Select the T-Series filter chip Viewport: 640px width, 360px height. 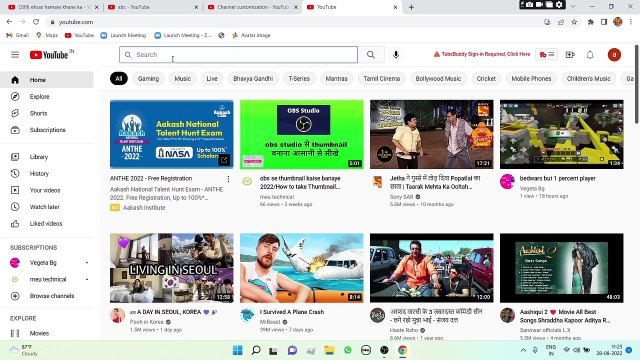(x=299, y=78)
